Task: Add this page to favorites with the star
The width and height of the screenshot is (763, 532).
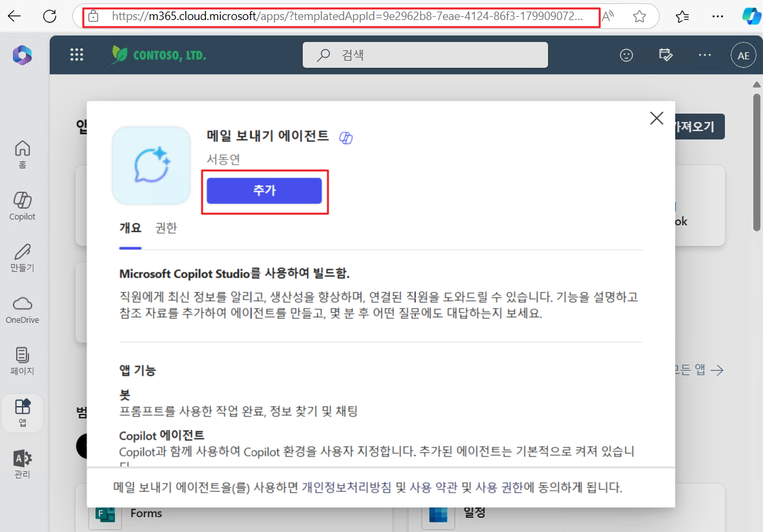Action: point(640,17)
